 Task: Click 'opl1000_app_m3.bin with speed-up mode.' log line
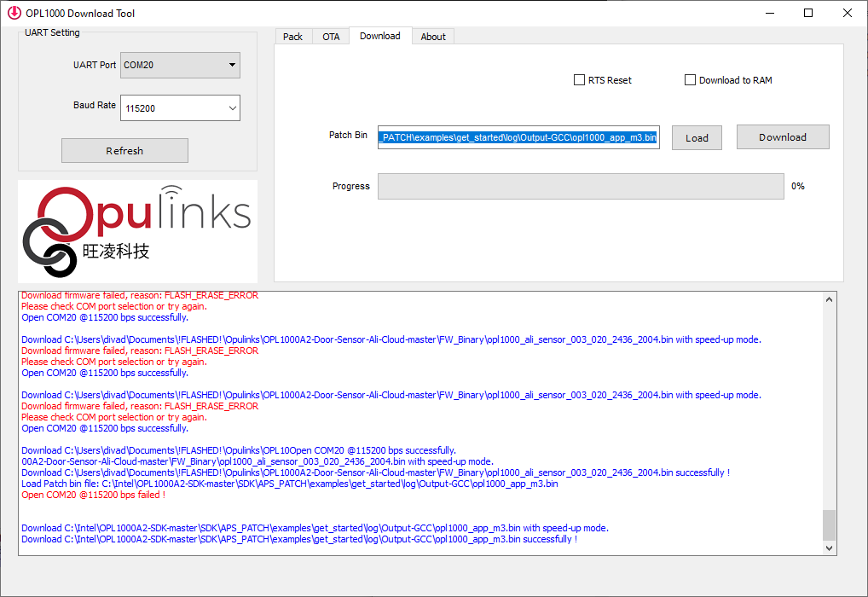(x=315, y=528)
